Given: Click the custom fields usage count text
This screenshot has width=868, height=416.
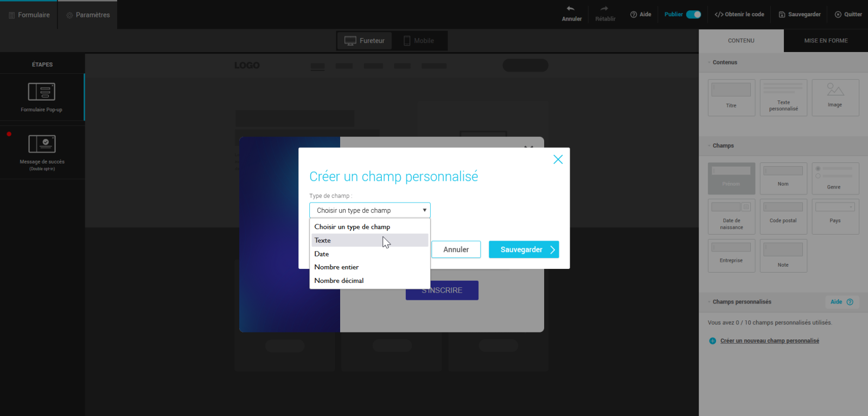Looking at the screenshot, I should (770, 323).
